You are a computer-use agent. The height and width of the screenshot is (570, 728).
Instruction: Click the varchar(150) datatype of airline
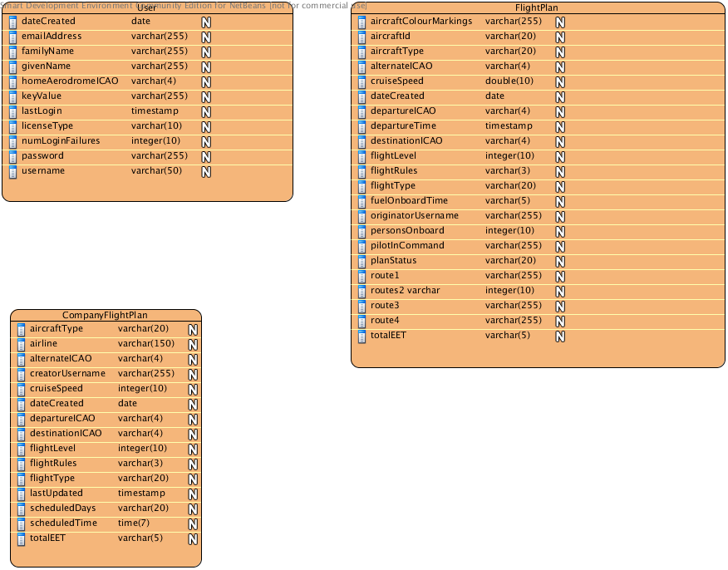coord(145,343)
